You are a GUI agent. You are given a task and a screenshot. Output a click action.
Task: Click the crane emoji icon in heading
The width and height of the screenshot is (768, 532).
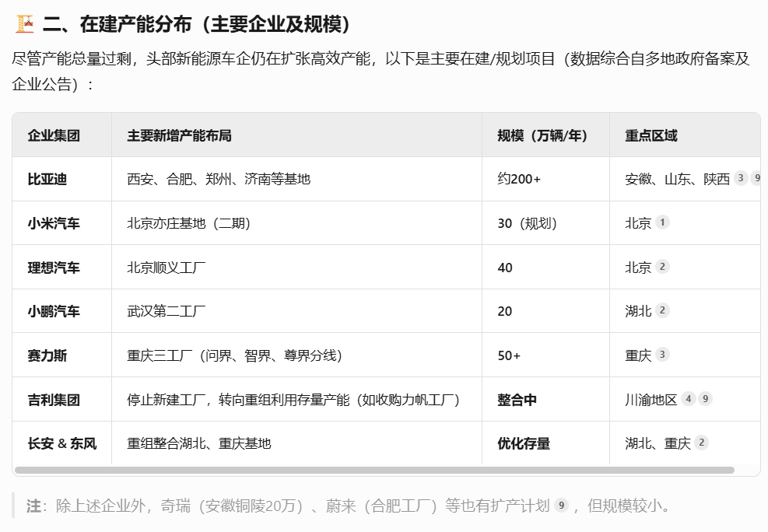coord(24,23)
